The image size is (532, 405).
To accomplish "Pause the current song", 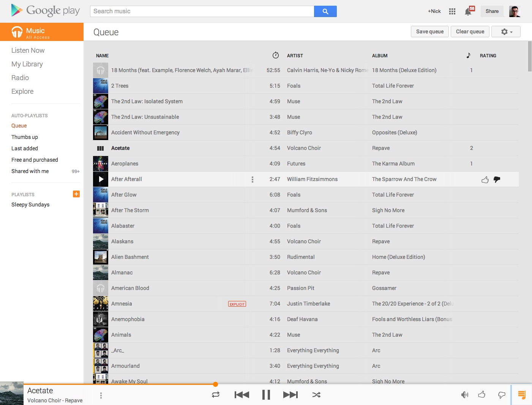I will (266, 395).
